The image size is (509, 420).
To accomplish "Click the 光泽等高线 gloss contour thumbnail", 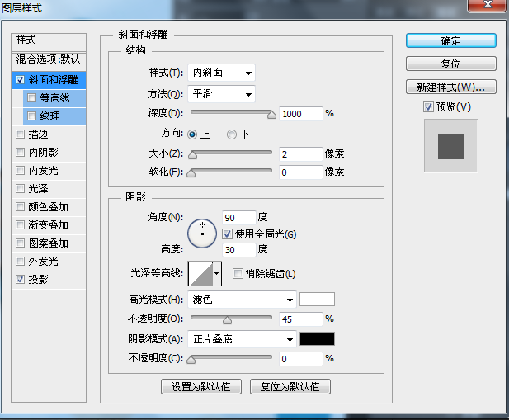I will coord(200,273).
